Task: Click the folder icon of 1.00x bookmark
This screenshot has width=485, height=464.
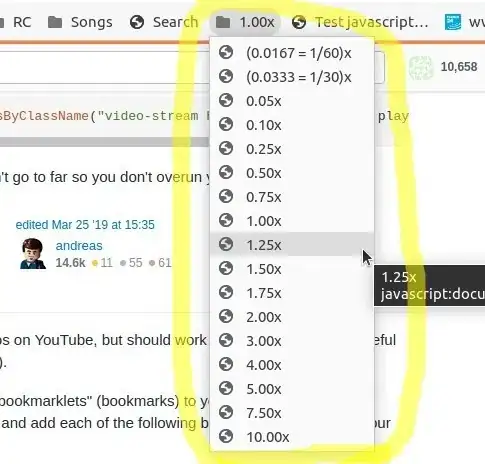Action: 223,22
